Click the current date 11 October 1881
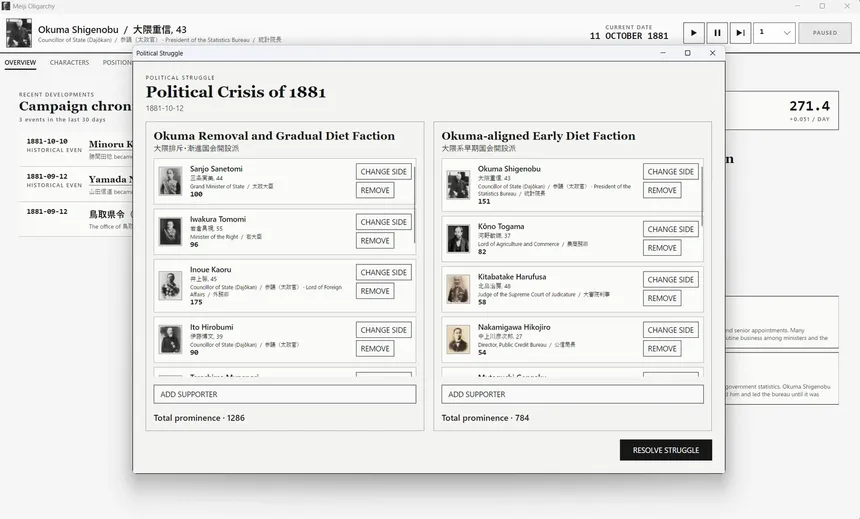The height and width of the screenshot is (519, 860). pos(629,36)
